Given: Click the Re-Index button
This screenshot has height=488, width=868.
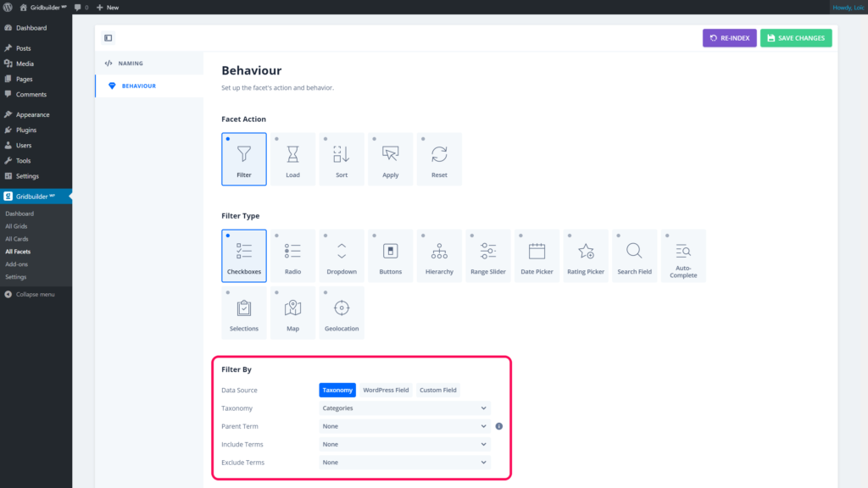Looking at the screenshot, I should (730, 38).
